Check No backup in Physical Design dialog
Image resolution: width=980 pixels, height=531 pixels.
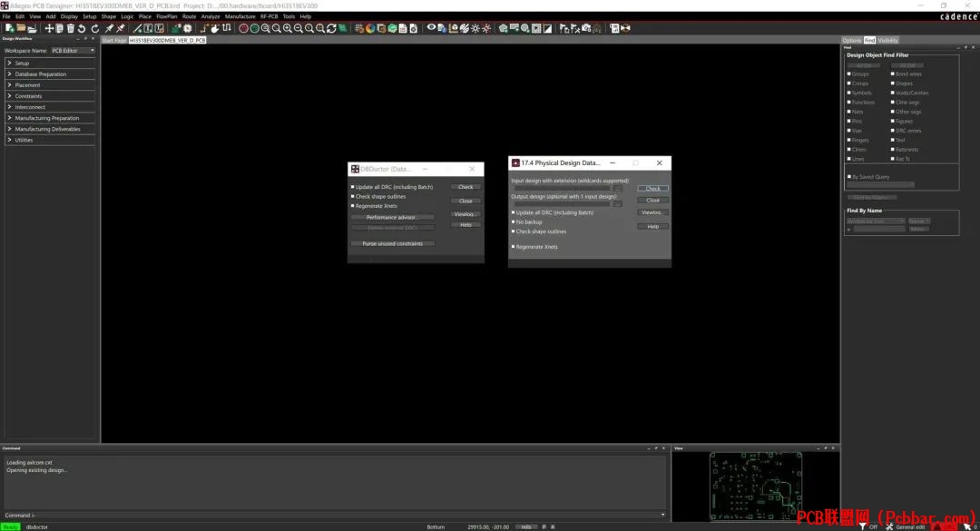click(513, 222)
